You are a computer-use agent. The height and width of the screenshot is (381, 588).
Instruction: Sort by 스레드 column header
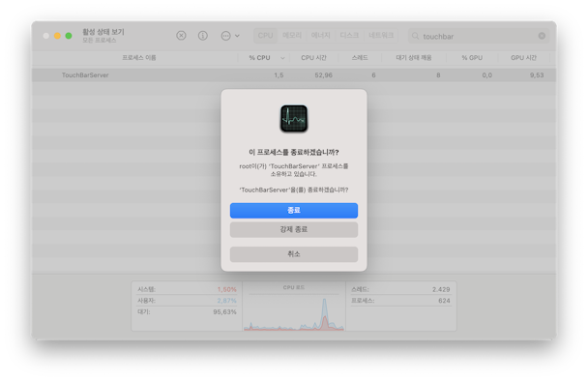(x=360, y=58)
